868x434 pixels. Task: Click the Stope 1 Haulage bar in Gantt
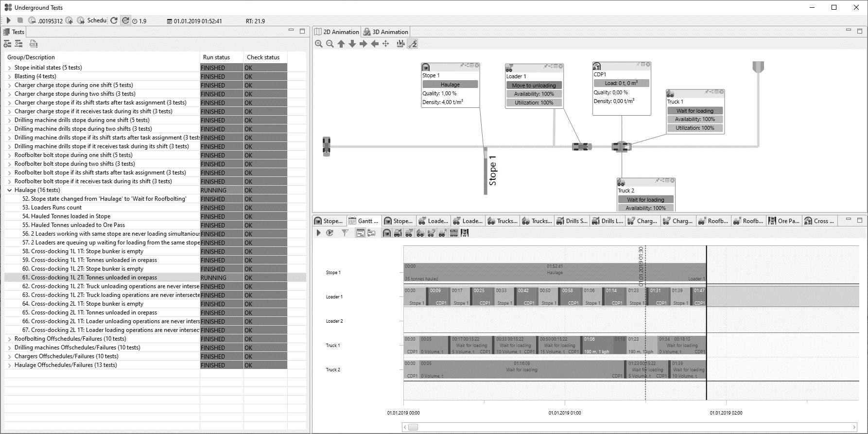pyautogui.click(x=555, y=273)
